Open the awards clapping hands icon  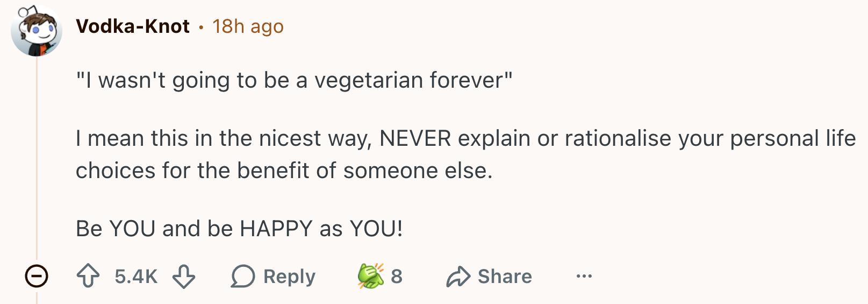coord(371,276)
